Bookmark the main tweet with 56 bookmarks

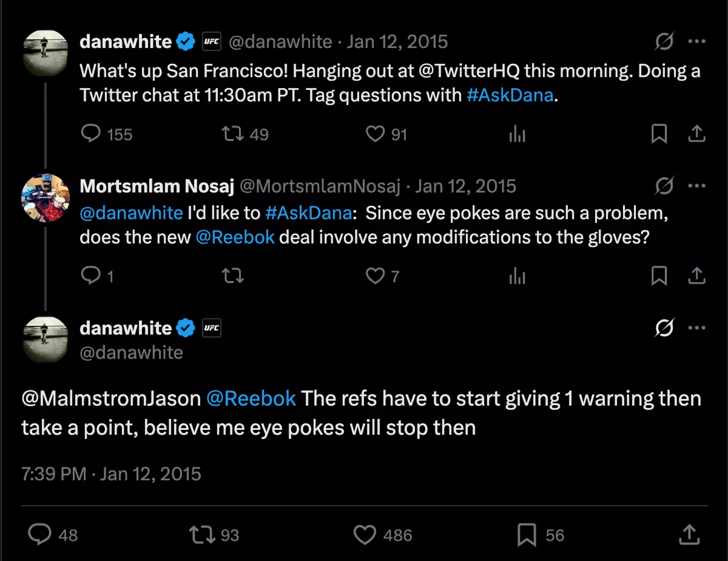point(526,535)
